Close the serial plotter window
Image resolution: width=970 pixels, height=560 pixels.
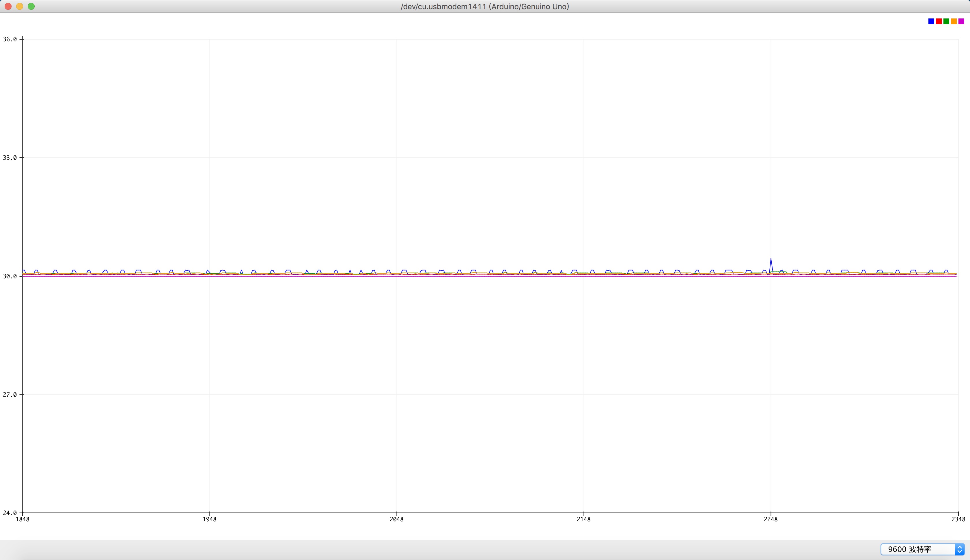coord(8,7)
